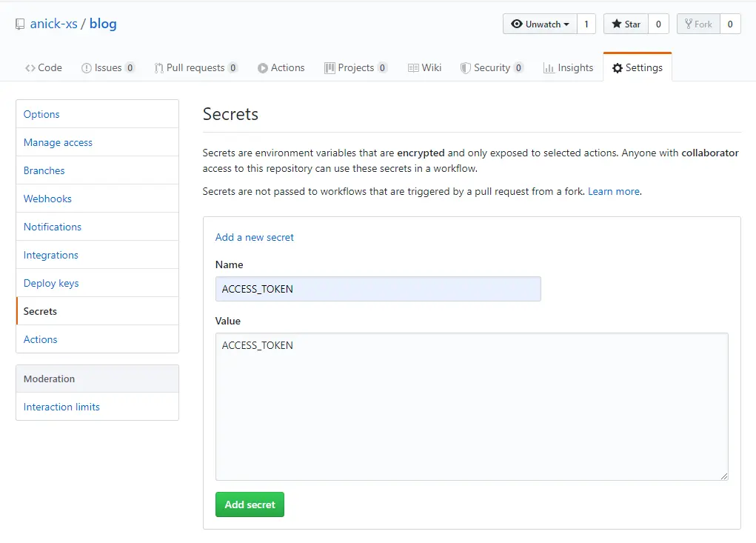Click the Projects tab board icon
Screen dimensions: 756x543
[x=330, y=68]
